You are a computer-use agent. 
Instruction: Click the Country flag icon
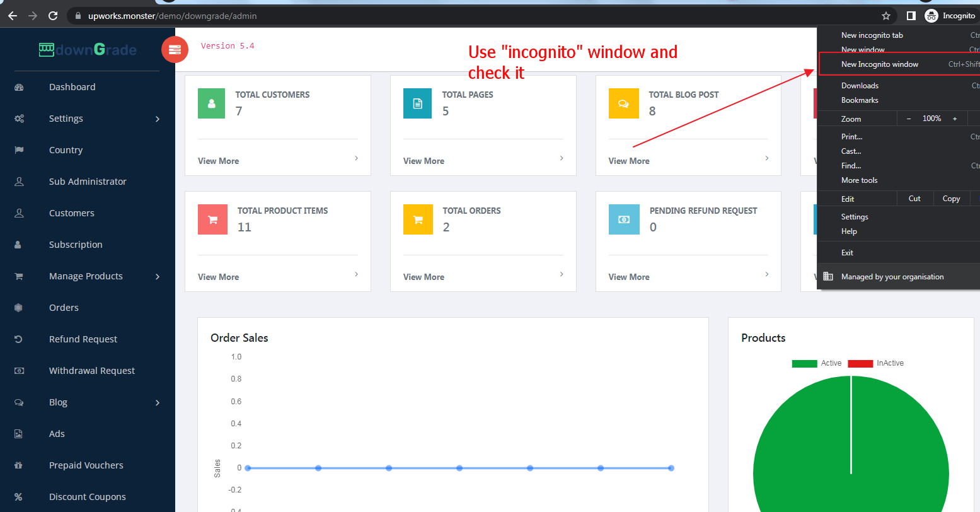point(19,150)
